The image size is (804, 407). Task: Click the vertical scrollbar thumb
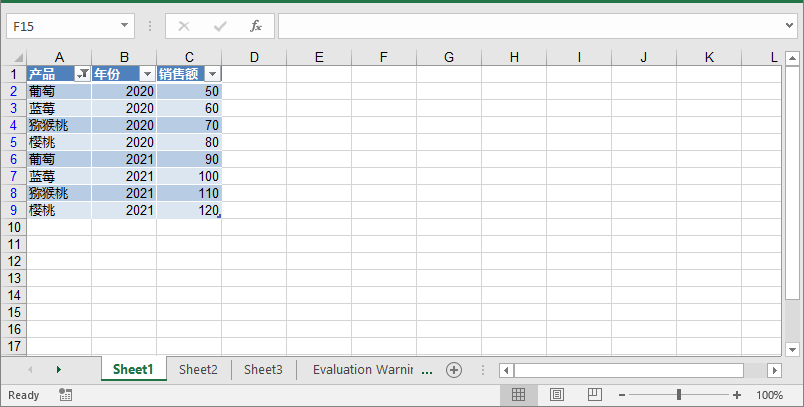click(x=792, y=182)
